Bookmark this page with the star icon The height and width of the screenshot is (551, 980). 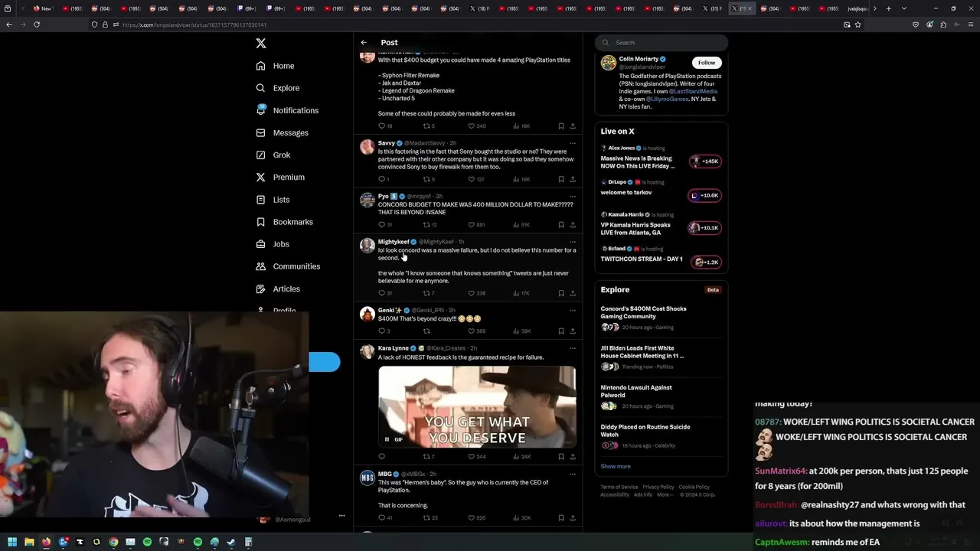tap(857, 24)
